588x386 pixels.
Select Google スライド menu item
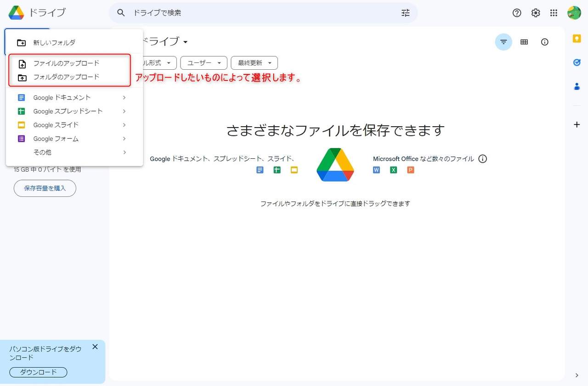[x=74, y=125]
